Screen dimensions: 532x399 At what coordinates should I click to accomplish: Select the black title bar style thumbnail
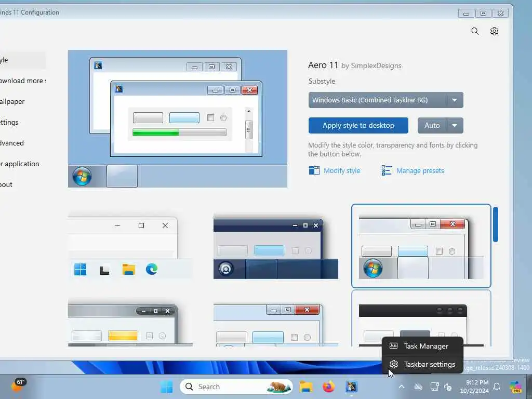421,319
